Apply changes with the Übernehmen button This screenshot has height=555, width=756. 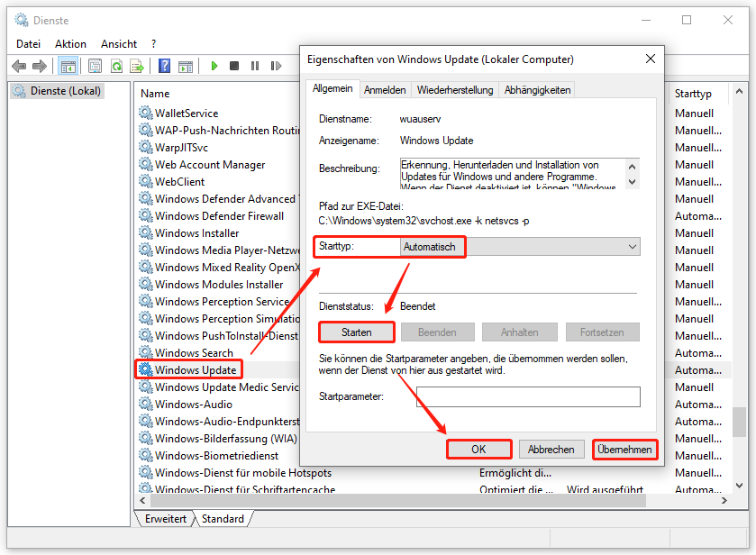click(624, 449)
